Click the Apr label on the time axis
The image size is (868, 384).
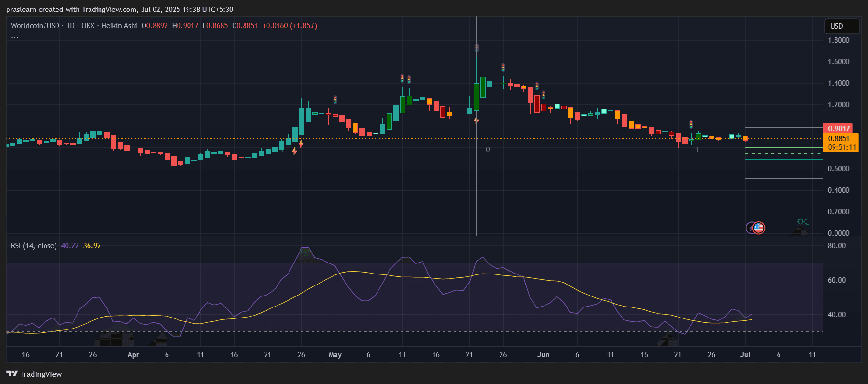134,355
